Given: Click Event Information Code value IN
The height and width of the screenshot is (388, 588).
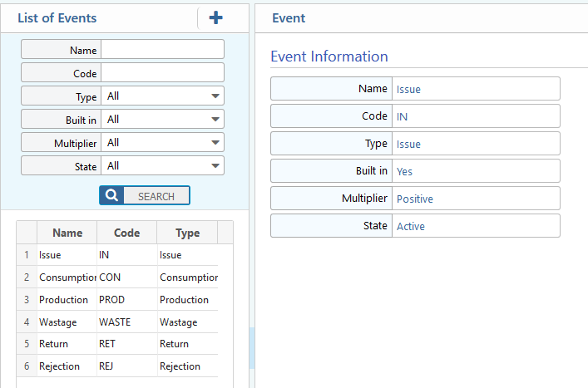Looking at the screenshot, I should [402, 116].
